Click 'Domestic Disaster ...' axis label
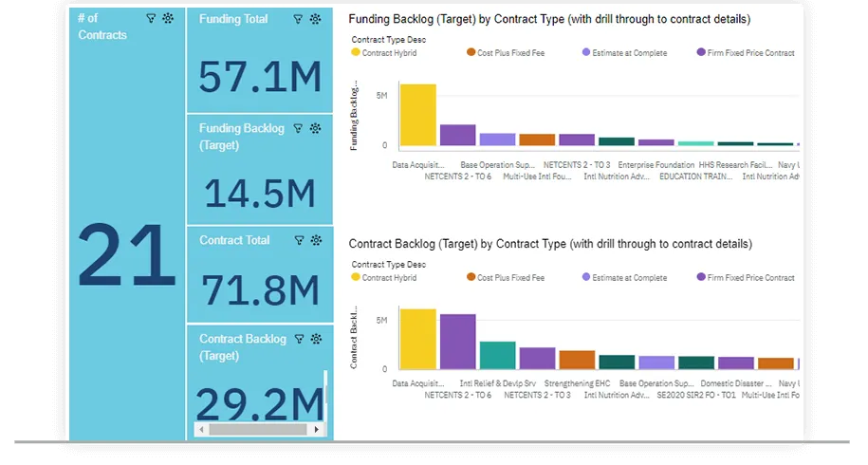 (736, 383)
